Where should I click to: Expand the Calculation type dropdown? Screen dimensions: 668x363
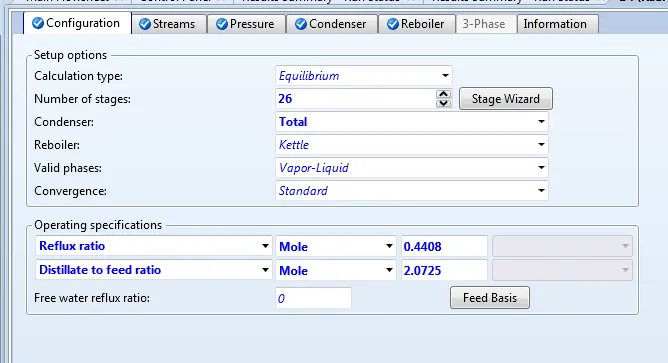click(445, 76)
